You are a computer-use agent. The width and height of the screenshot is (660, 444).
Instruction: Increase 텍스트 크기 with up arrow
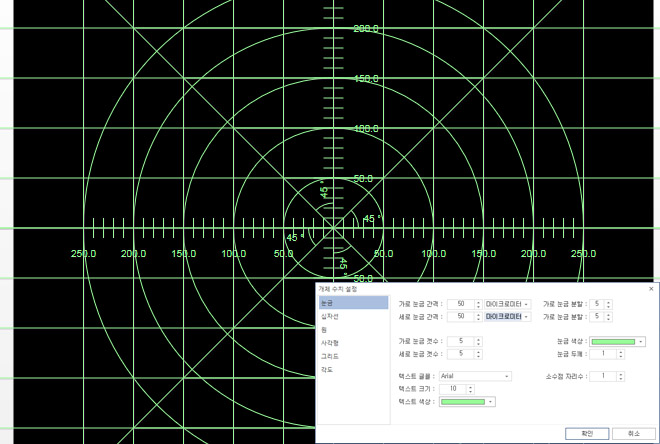[x=471, y=387]
